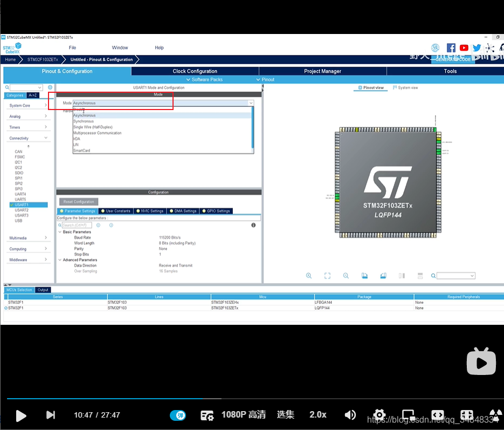Expand the Computing category
This screenshot has height=430, width=504.
tap(28, 249)
